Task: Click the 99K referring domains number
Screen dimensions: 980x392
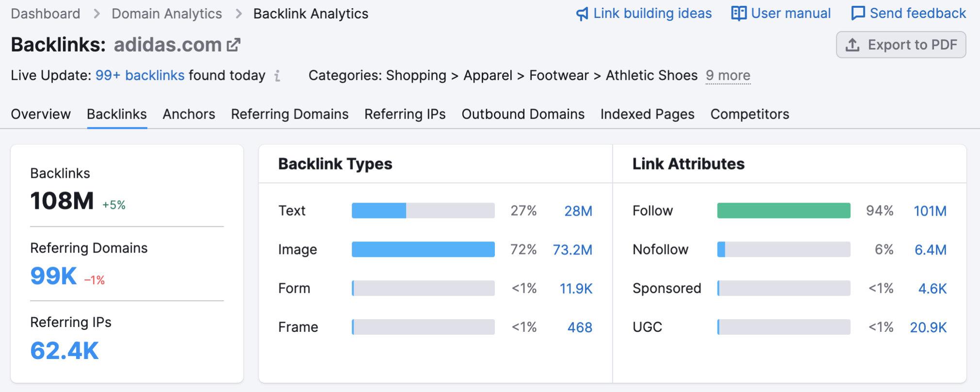Action: 53,276
